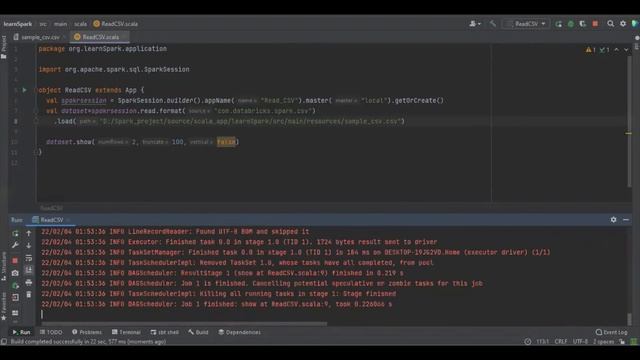Open the ReadCSV run configuration dropdown
This screenshot has height=360, width=640.
(x=525, y=24)
